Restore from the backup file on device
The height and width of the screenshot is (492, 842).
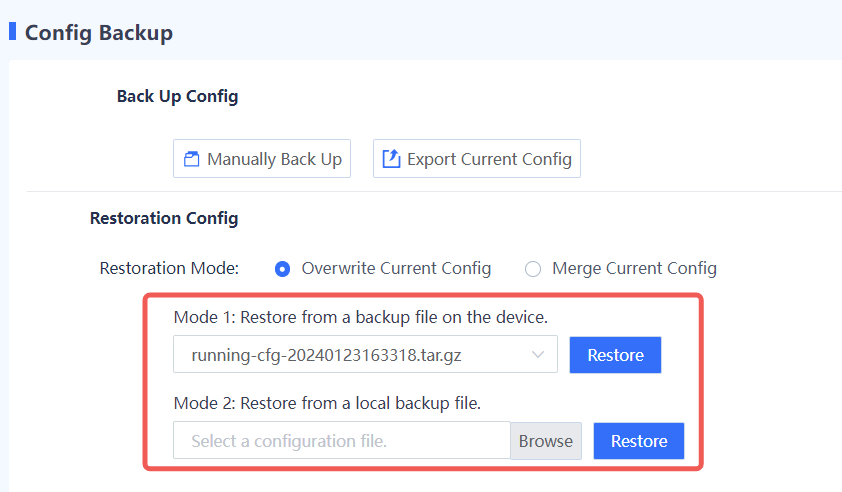pyautogui.click(x=615, y=355)
